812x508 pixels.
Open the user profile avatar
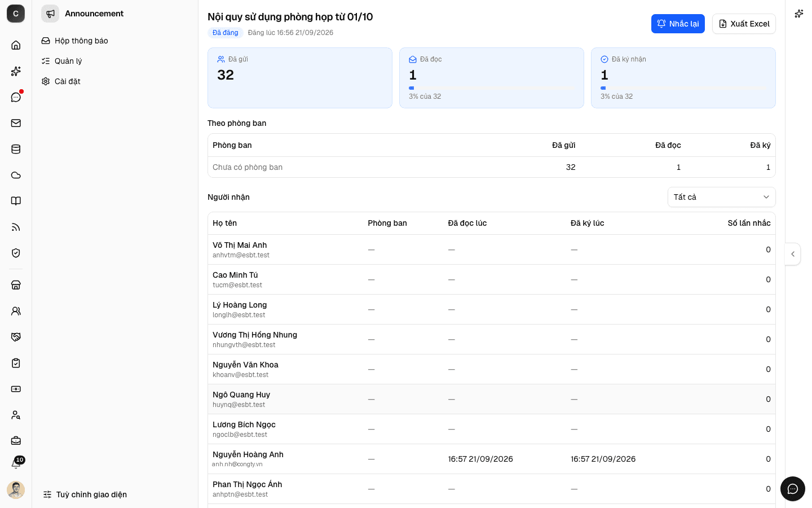pos(16,490)
